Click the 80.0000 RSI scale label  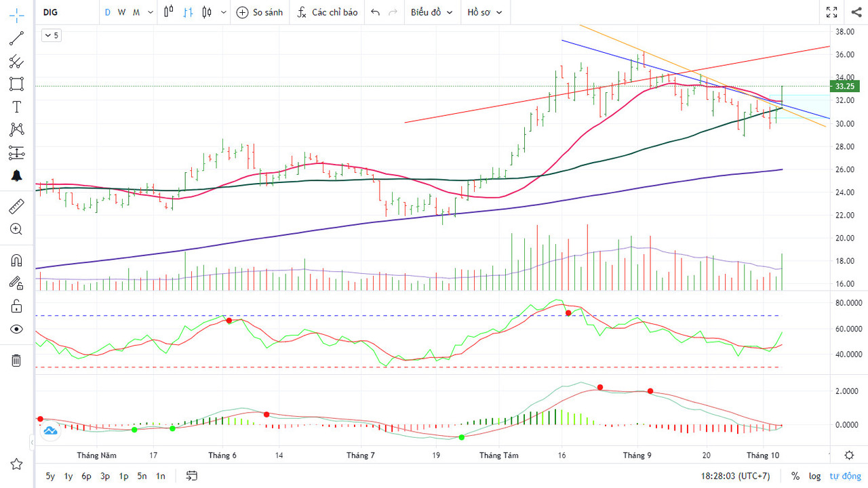[x=848, y=303]
